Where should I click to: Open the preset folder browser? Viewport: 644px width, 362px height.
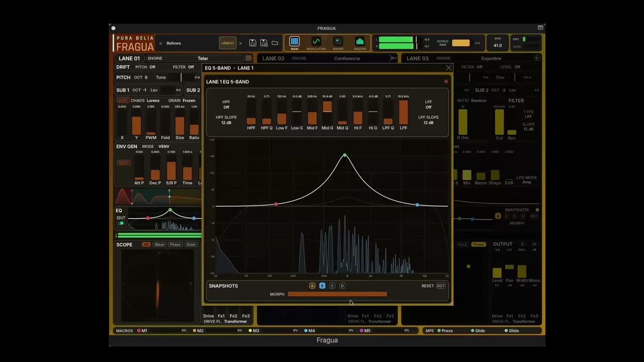275,43
